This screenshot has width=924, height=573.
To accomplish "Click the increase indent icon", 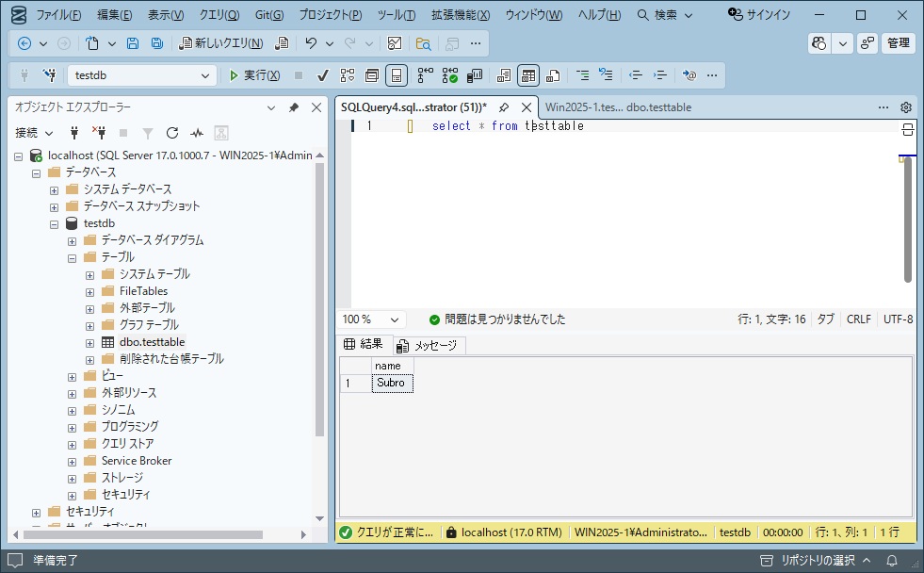I will pos(659,75).
